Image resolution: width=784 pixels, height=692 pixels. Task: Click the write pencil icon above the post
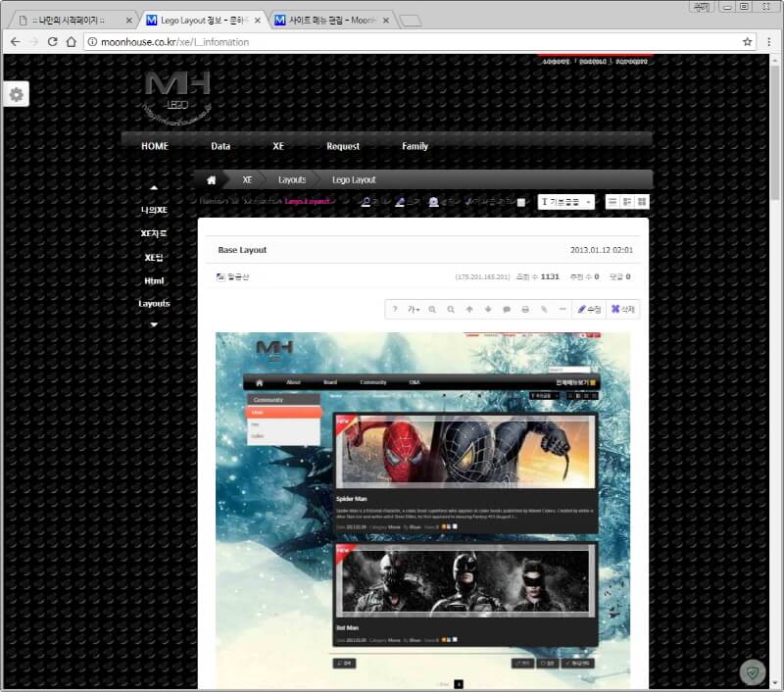[x=400, y=202]
